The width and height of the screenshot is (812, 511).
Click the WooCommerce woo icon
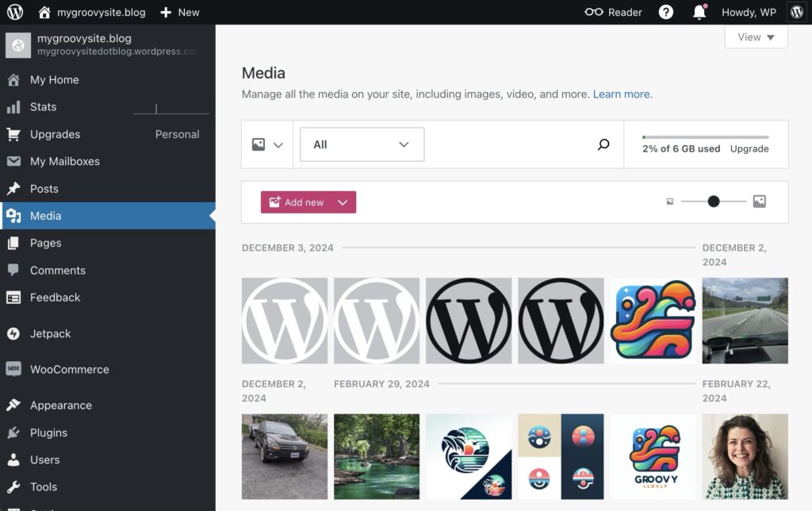coord(13,369)
